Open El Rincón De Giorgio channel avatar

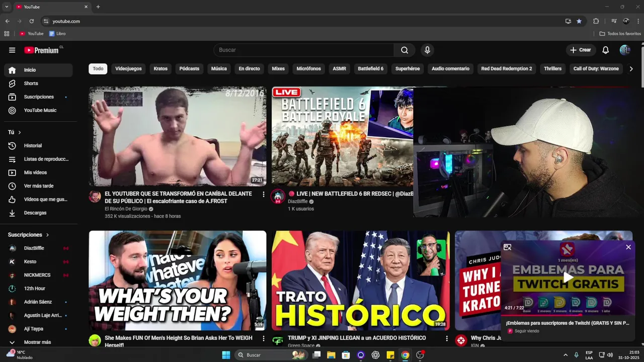(95, 196)
